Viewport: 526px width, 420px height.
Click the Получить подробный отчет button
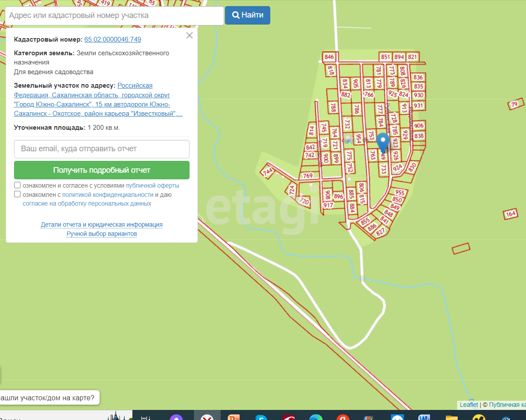click(102, 170)
